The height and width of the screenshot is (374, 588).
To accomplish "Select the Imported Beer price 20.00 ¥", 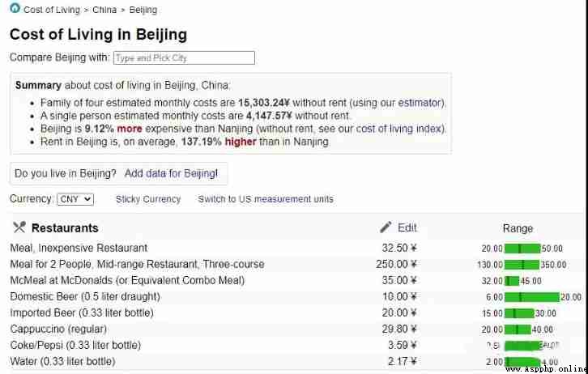I will tap(399, 313).
